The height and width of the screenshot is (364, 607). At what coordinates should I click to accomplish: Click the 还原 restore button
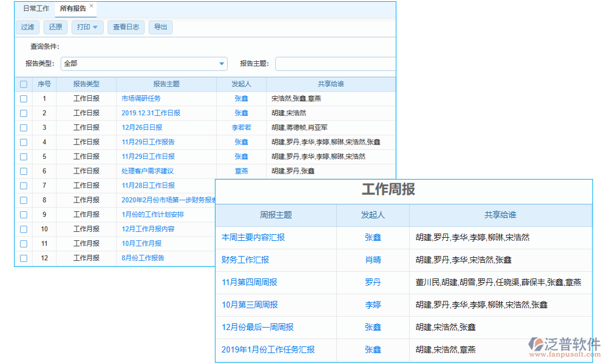coord(55,27)
